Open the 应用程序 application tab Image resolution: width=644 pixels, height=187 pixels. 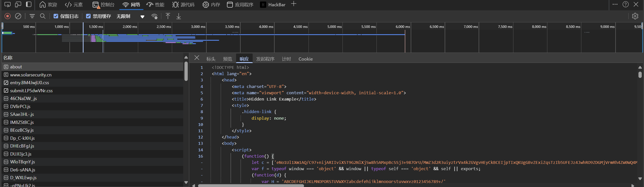click(240, 5)
